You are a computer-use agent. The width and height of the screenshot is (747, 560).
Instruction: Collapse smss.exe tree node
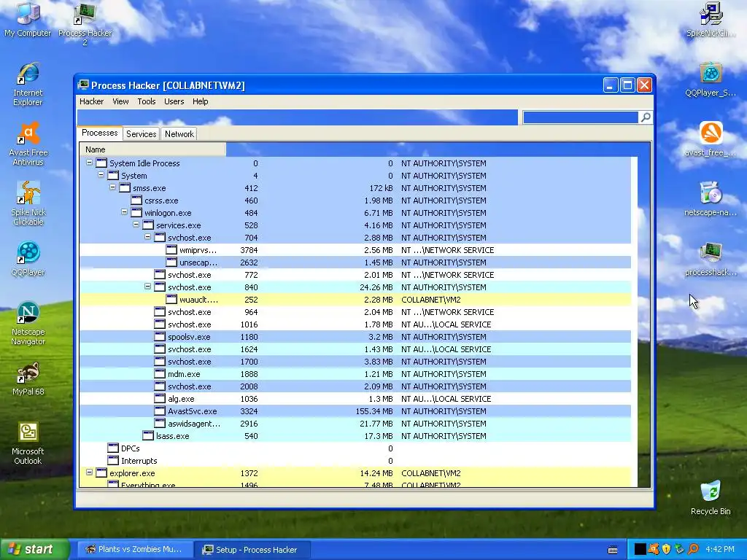click(112, 187)
